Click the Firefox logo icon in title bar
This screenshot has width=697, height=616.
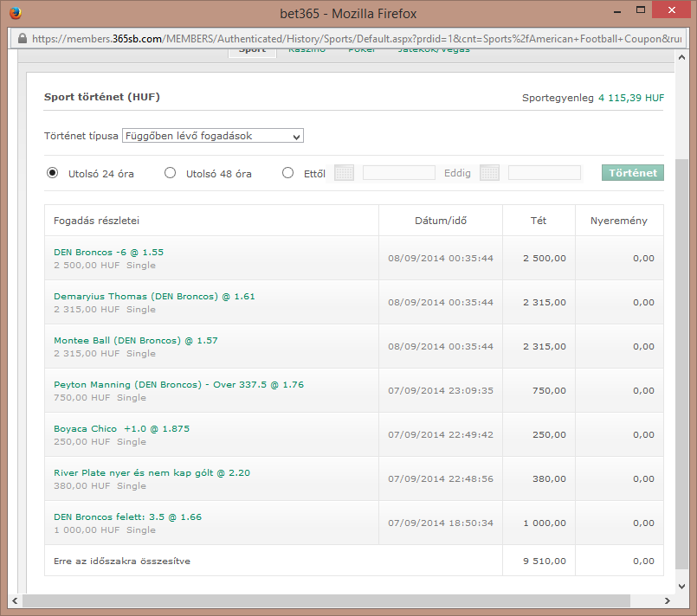16,13
